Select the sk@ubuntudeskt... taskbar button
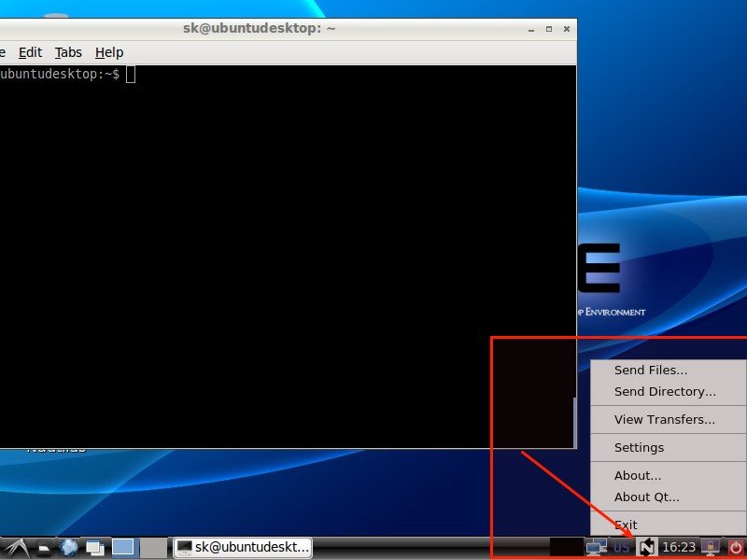The height and width of the screenshot is (560, 747). point(243,547)
